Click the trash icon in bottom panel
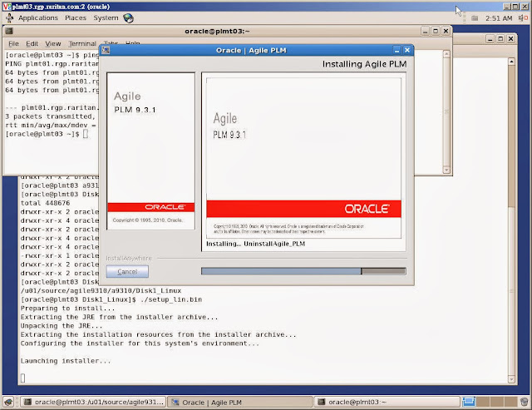The height and width of the screenshot is (410, 532). click(525, 403)
